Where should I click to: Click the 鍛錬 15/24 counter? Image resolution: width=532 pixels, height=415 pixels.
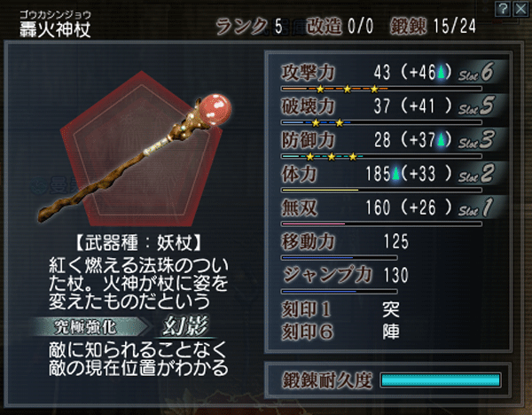tap(434, 26)
